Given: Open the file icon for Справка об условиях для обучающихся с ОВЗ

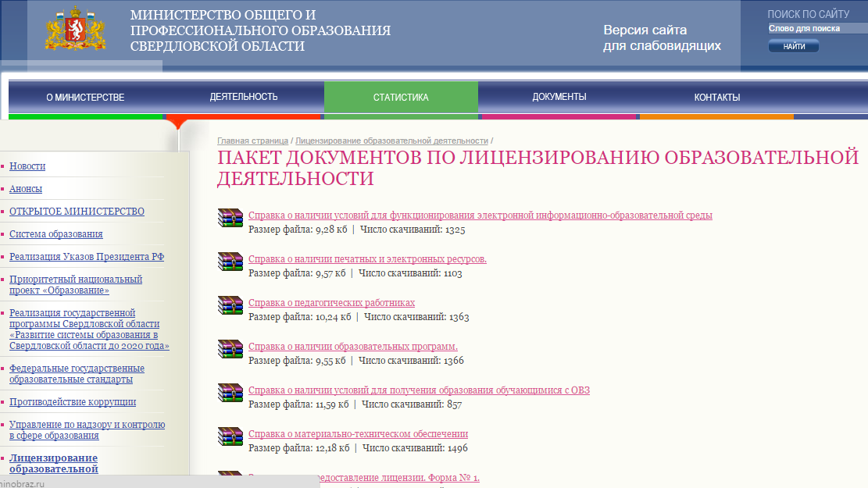Looking at the screenshot, I should 230,394.
